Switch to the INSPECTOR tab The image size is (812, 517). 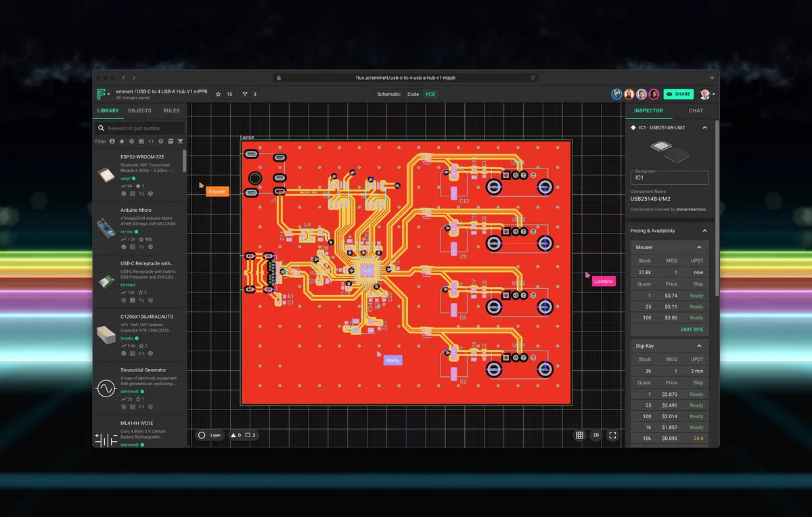[x=648, y=110]
